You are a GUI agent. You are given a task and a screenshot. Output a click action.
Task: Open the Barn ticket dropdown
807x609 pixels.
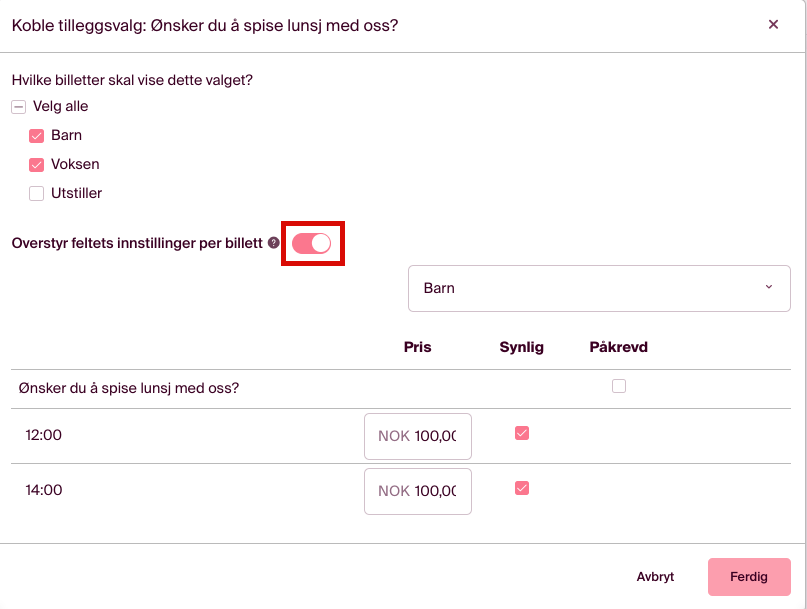tap(598, 288)
